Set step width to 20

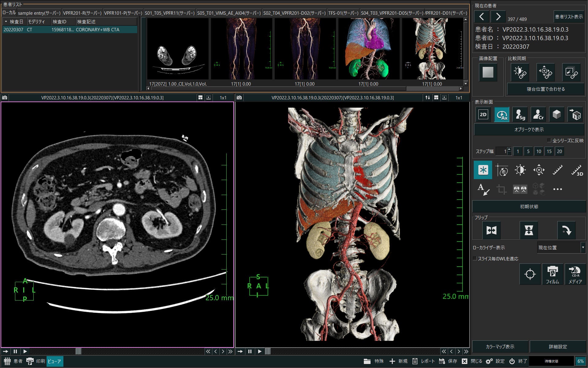560,151
